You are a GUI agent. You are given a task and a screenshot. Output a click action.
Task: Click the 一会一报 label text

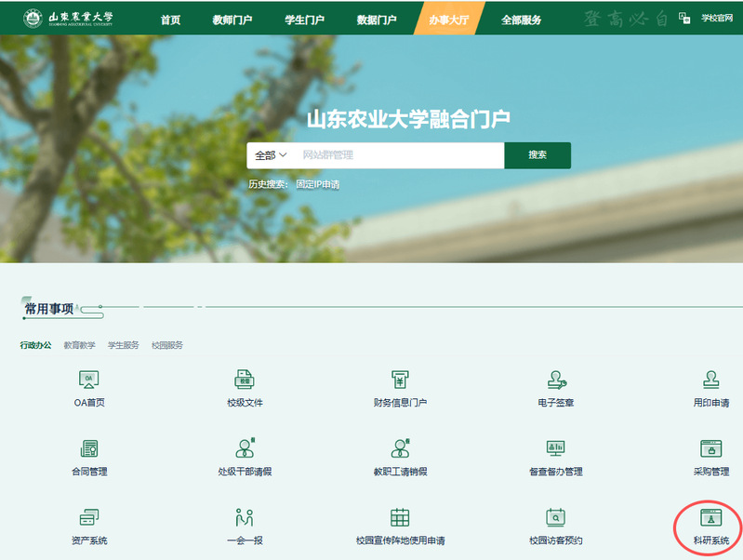tap(245, 540)
